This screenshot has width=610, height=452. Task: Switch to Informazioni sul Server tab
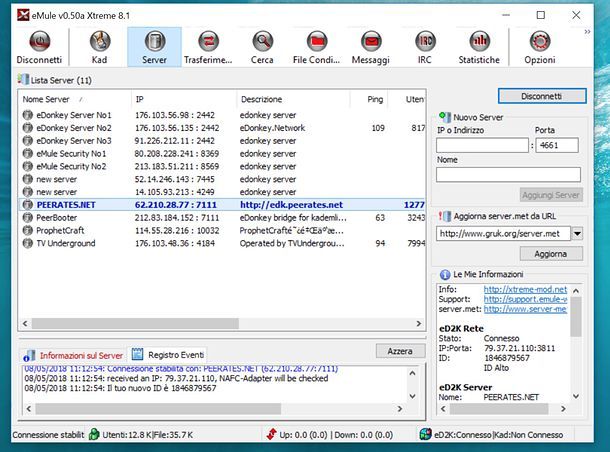73,356
